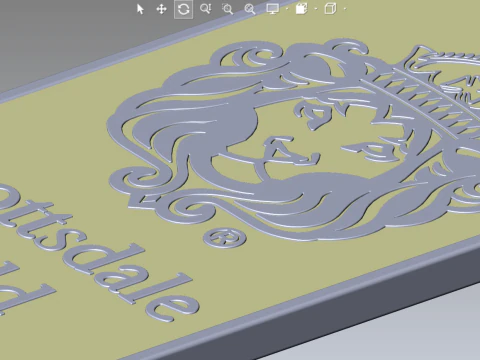480x360 pixels.
Task: Click the wireframe box display style icon
Action: tap(330, 9)
